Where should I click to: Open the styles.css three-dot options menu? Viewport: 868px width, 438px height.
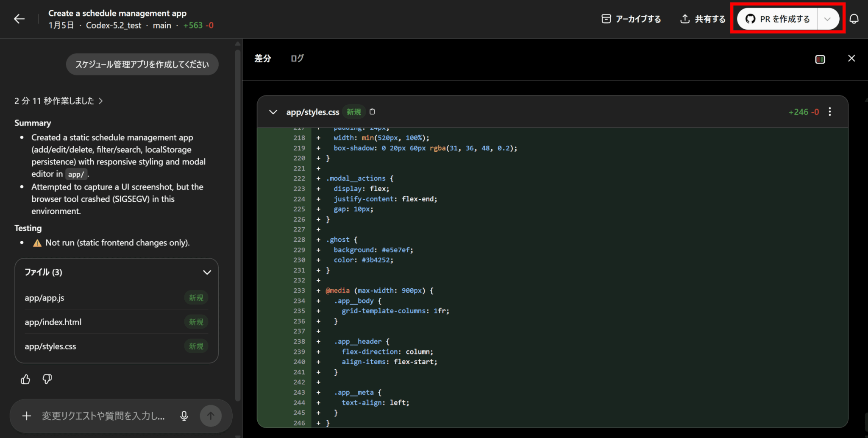click(829, 112)
